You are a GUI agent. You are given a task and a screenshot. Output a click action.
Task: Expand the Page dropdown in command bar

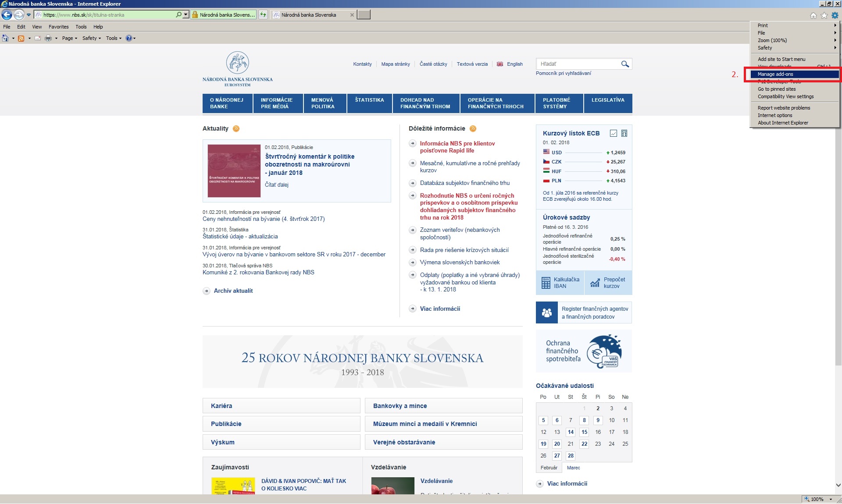[x=69, y=39]
